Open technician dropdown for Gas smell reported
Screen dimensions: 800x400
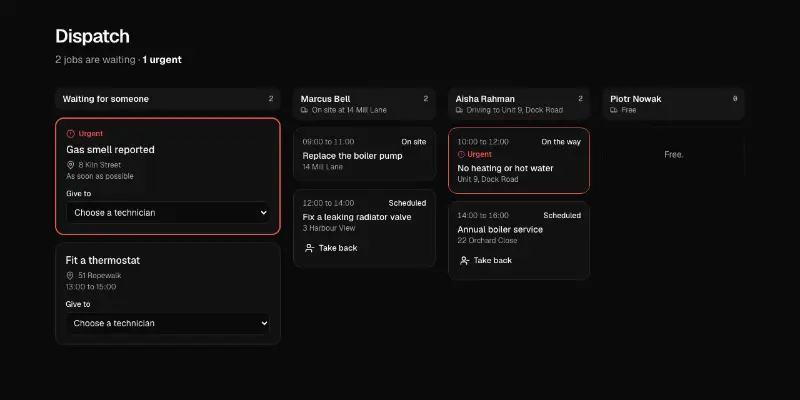coord(167,213)
